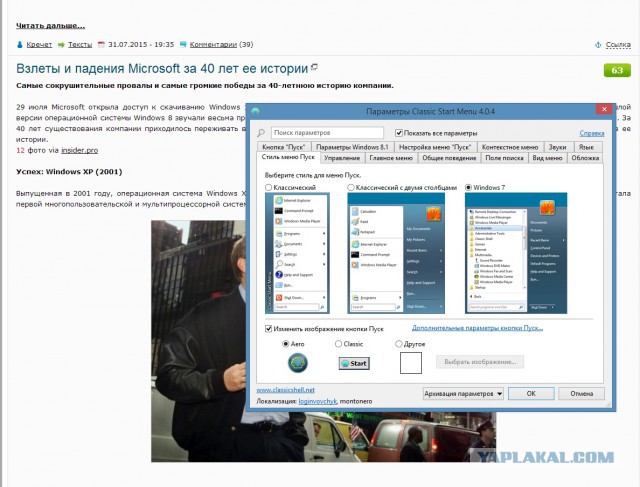The image size is (640, 487).
Task: Click the two-column classic preview thumbnail
Action: coord(396,253)
